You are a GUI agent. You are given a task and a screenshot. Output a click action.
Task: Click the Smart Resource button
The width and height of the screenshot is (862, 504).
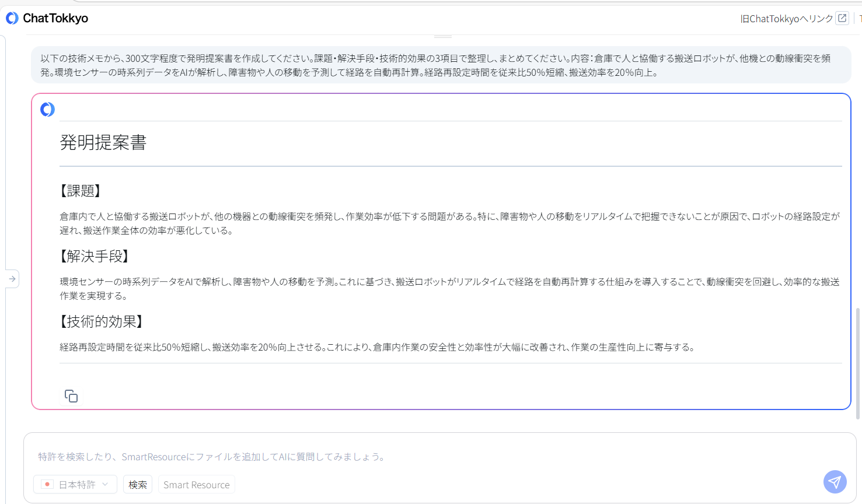tap(197, 485)
